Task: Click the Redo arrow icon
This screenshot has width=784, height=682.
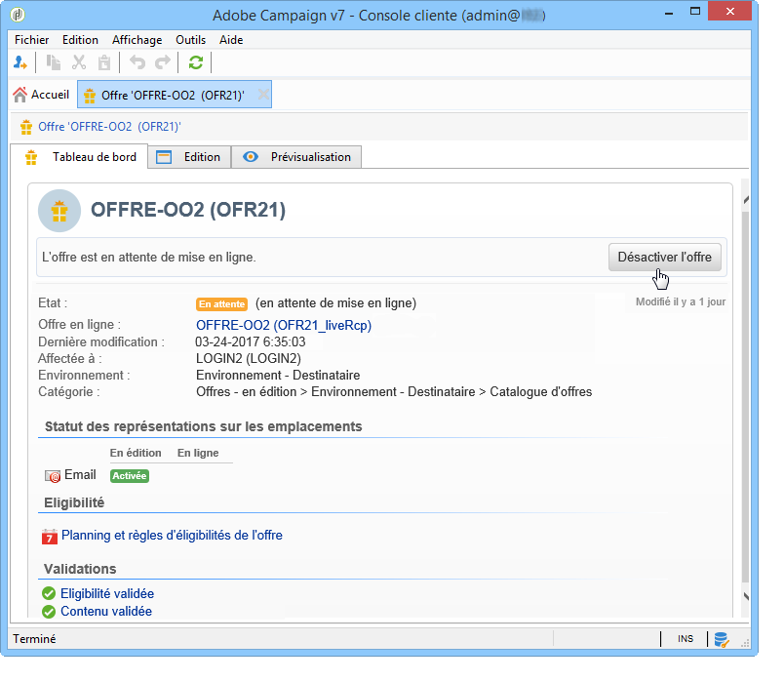Action: click(x=163, y=62)
